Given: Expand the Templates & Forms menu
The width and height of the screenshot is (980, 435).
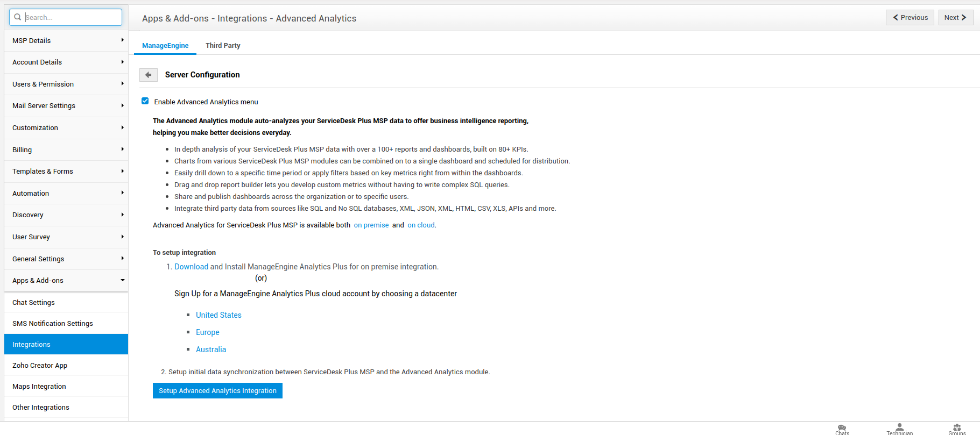Looking at the screenshot, I should (x=66, y=172).
